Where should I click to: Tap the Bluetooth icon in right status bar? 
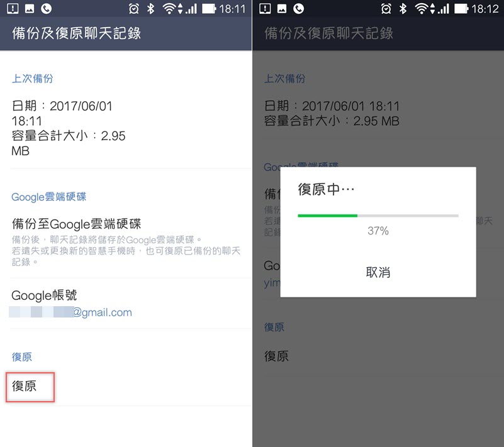(403, 9)
